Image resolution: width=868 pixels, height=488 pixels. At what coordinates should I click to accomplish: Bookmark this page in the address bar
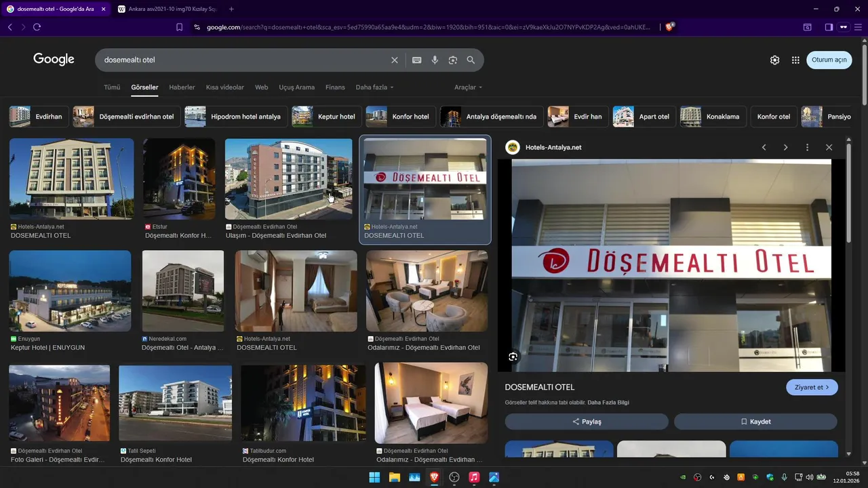click(179, 27)
